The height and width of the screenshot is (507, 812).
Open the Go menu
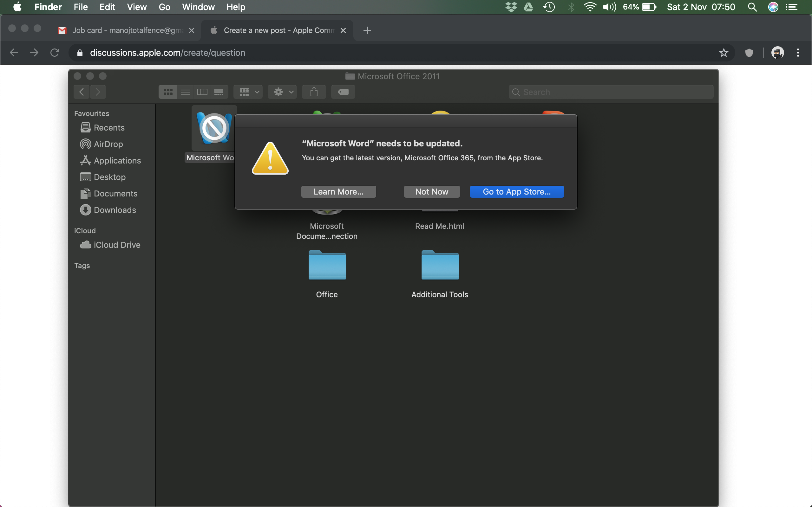tap(164, 7)
